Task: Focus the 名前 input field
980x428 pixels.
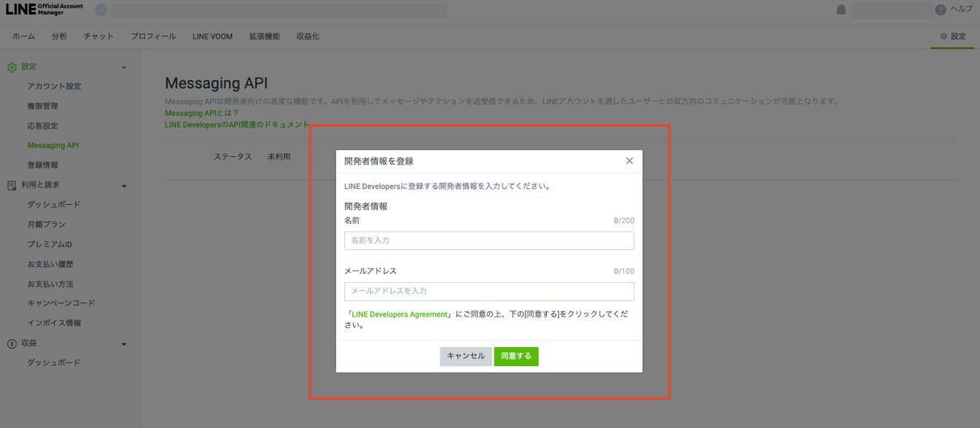Action: (489, 241)
